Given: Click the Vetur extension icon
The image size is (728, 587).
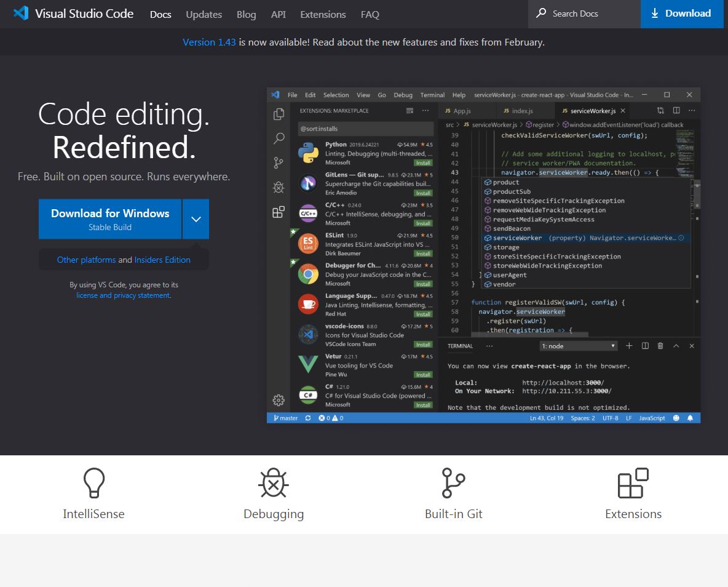Looking at the screenshot, I should 308,364.
